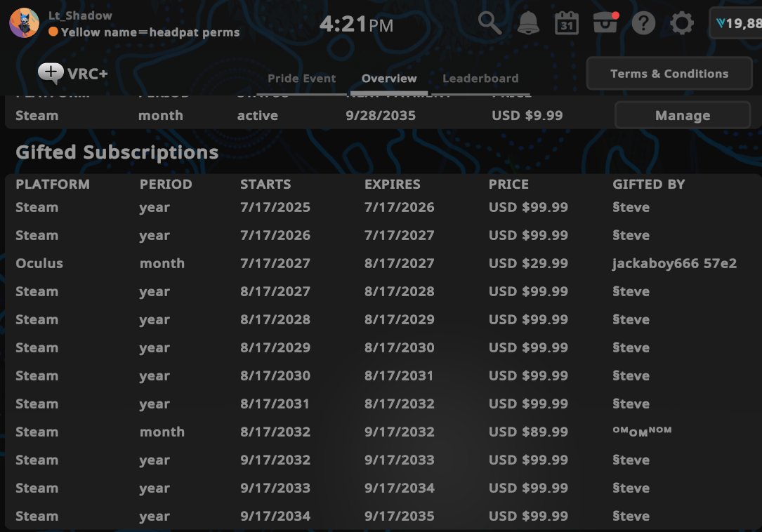
Task: Click the Lt_Shadow username
Action: pyautogui.click(x=80, y=15)
